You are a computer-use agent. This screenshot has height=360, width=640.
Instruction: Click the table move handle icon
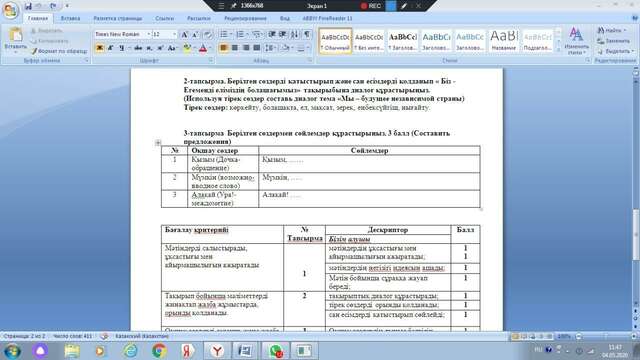158,142
